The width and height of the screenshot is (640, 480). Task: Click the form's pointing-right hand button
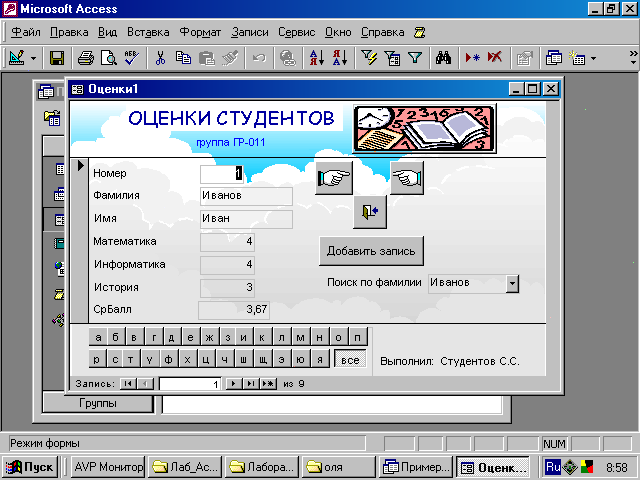coord(334,178)
